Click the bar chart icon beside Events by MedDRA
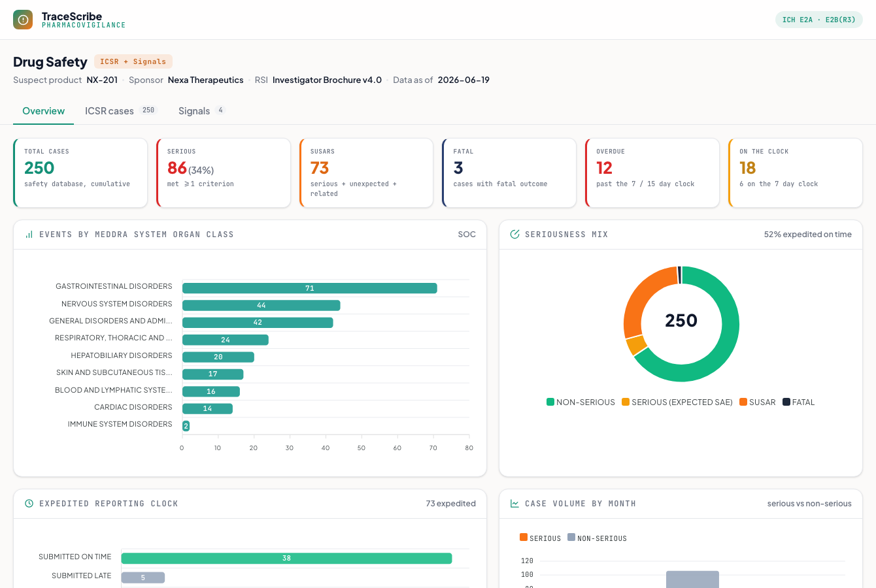Image resolution: width=876 pixels, height=588 pixels. coord(29,235)
